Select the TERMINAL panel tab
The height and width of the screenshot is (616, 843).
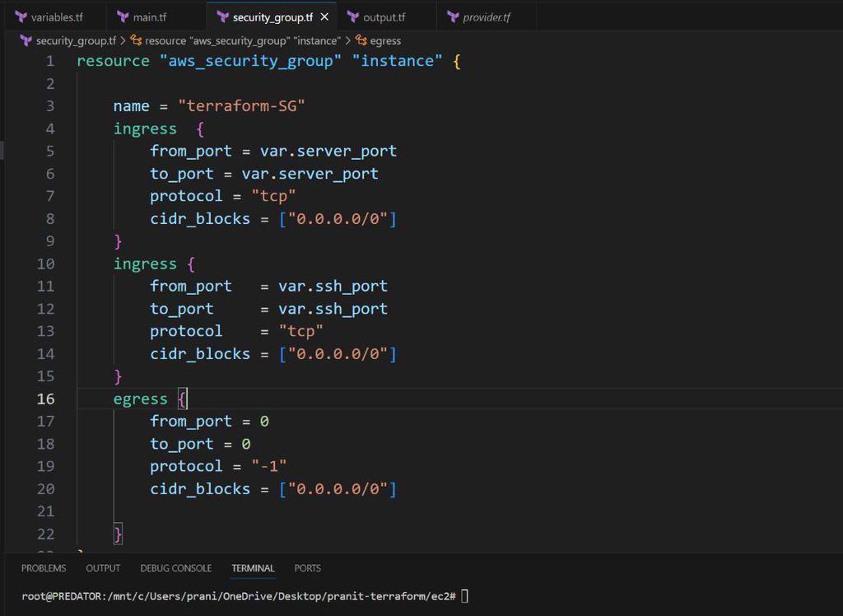pos(254,568)
